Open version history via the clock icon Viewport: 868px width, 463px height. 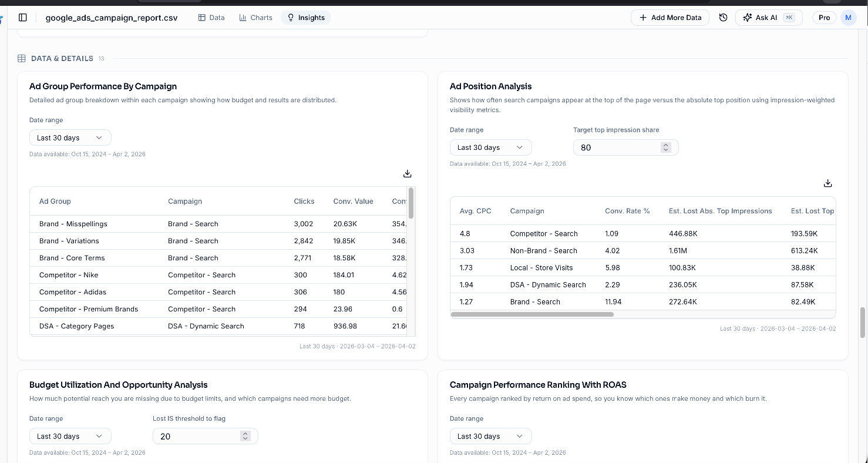723,17
